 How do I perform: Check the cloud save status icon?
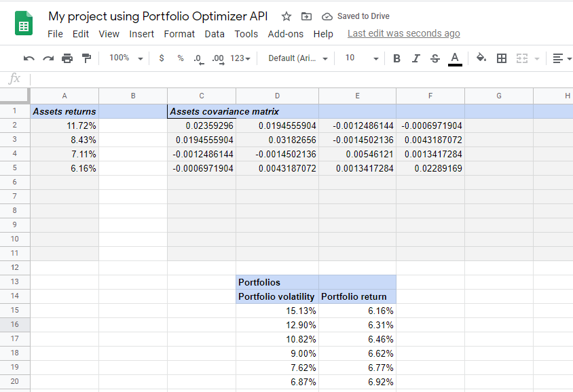tap(327, 16)
